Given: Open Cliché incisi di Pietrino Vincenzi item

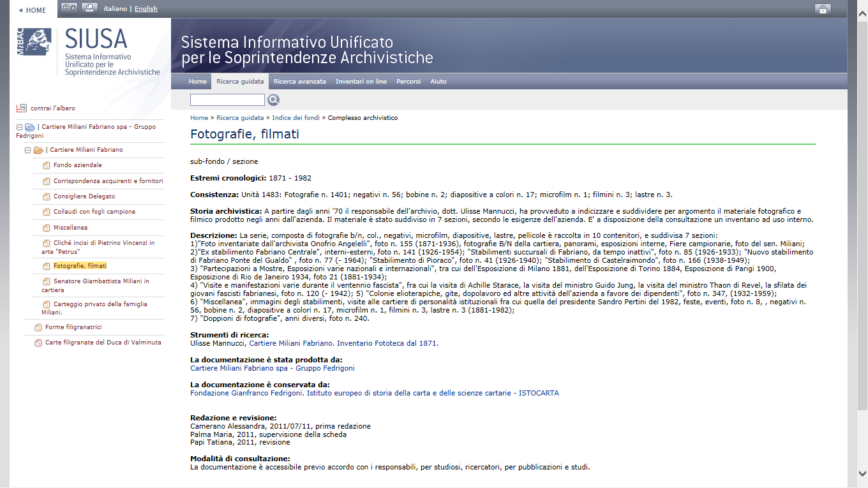Looking at the screenshot, I should pyautogui.click(x=98, y=247).
